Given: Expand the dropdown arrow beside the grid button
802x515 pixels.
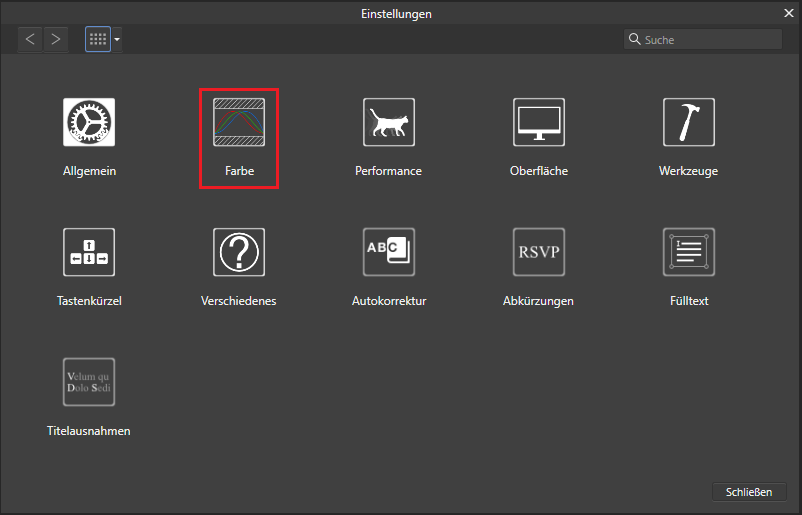Looking at the screenshot, I should (117, 40).
